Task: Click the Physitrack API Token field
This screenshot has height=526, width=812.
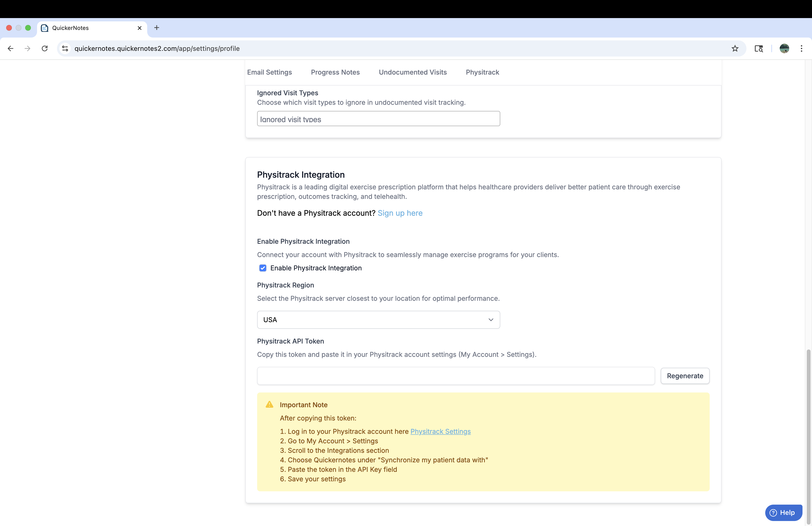Action: coord(455,376)
